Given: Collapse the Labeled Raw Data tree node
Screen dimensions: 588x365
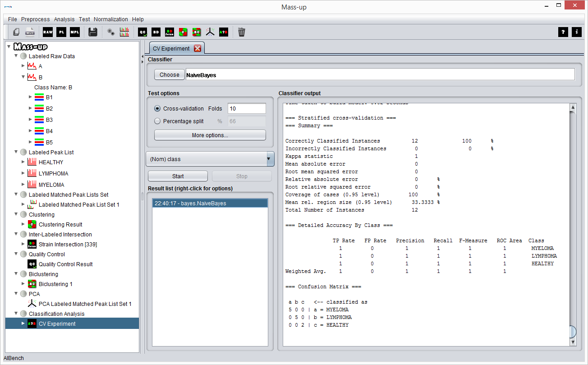Looking at the screenshot, I should coord(15,56).
